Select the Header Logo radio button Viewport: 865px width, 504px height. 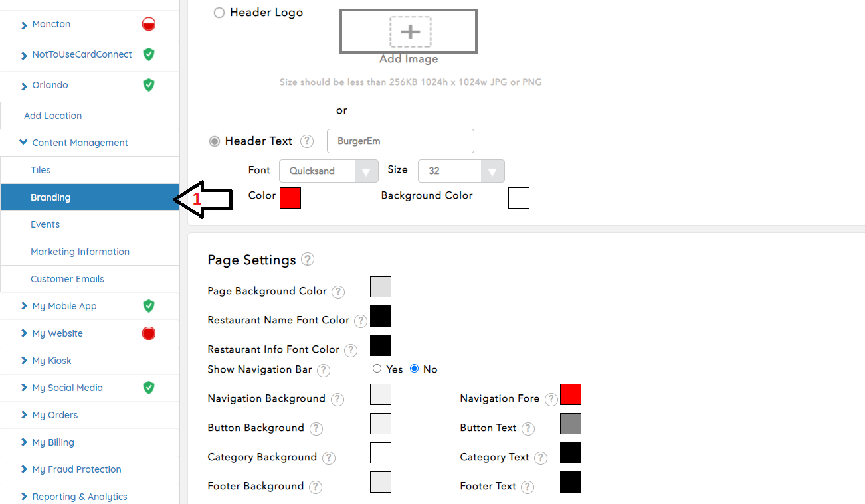pyautogui.click(x=219, y=13)
